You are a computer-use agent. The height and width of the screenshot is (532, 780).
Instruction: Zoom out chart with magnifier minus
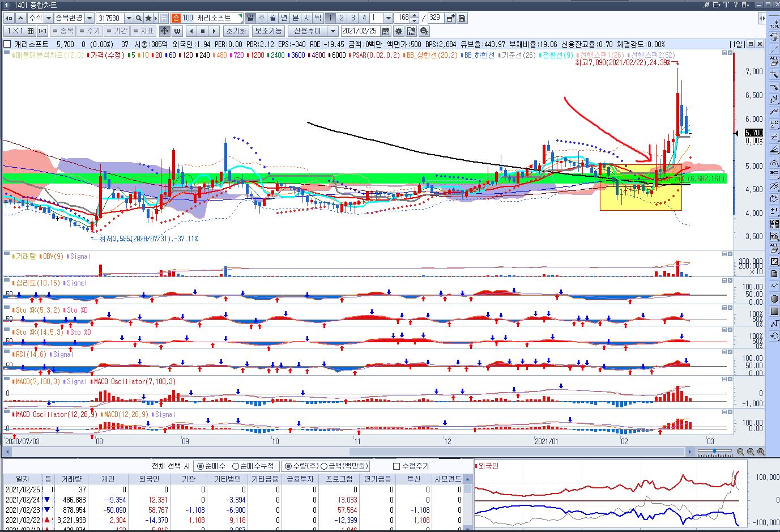tap(740, 452)
